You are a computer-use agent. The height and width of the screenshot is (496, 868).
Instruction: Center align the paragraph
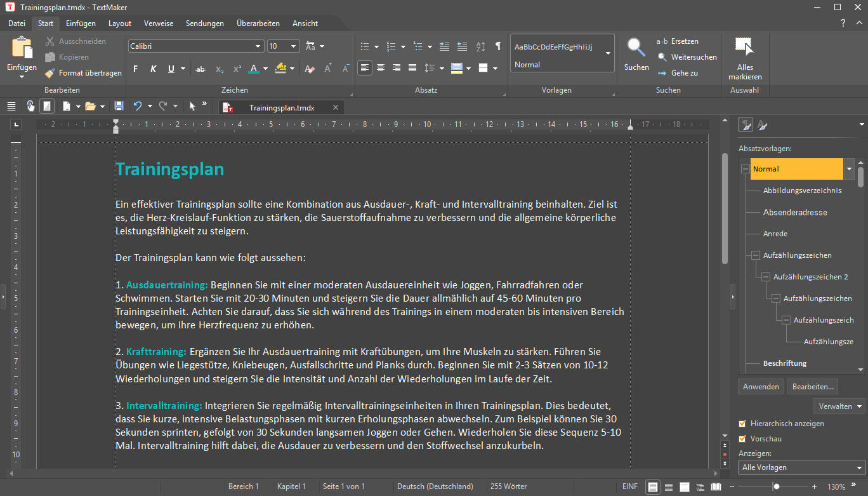pos(381,68)
